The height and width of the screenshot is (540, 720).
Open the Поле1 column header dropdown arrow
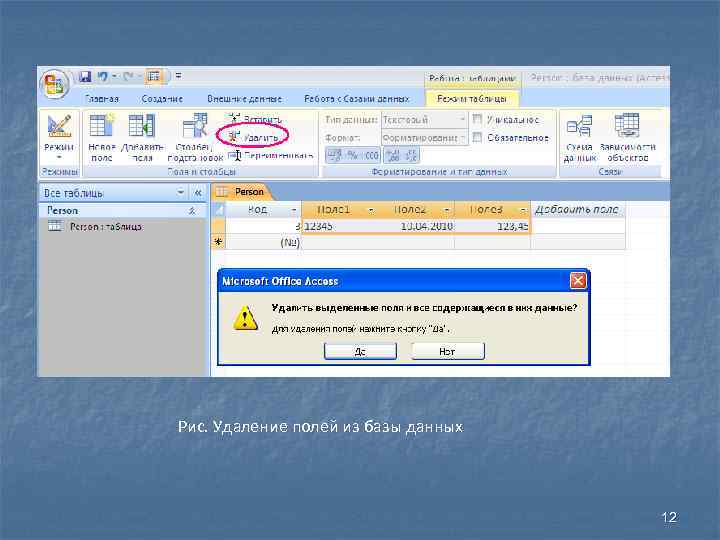coord(371,210)
